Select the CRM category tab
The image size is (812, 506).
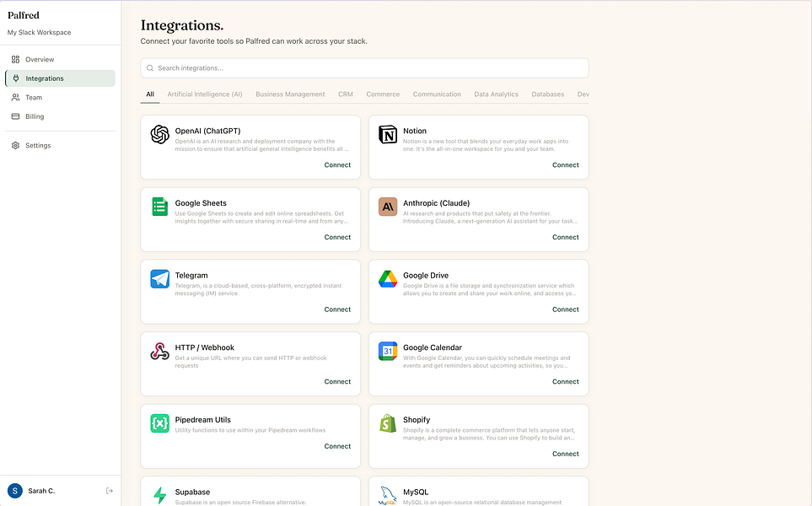pyautogui.click(x=346, y=94)
